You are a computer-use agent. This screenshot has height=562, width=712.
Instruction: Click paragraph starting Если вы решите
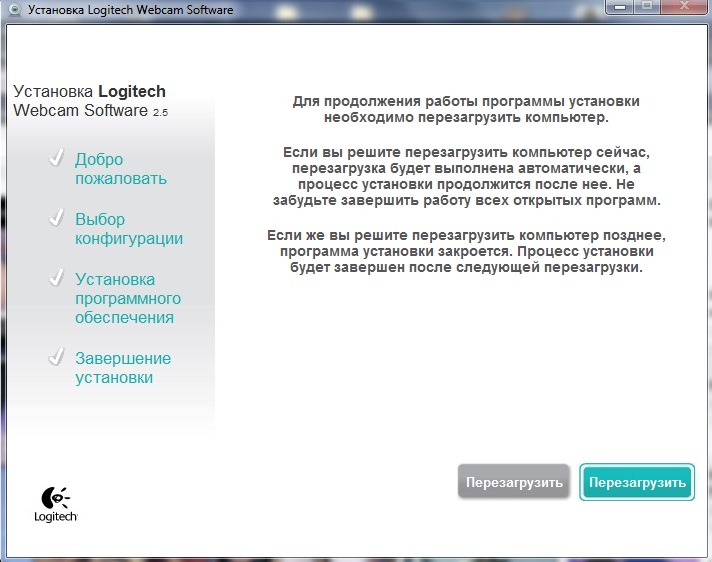click(466, 176)
